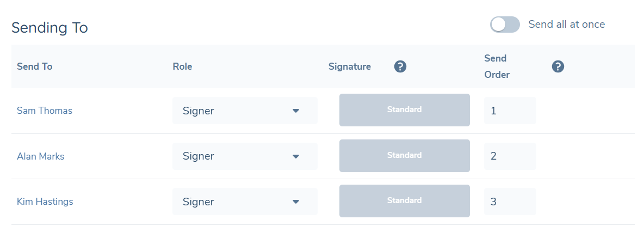The width and height of the screenshot is (644, 250).
Task: Click the Role column header
Action: (x=182, y=66)
